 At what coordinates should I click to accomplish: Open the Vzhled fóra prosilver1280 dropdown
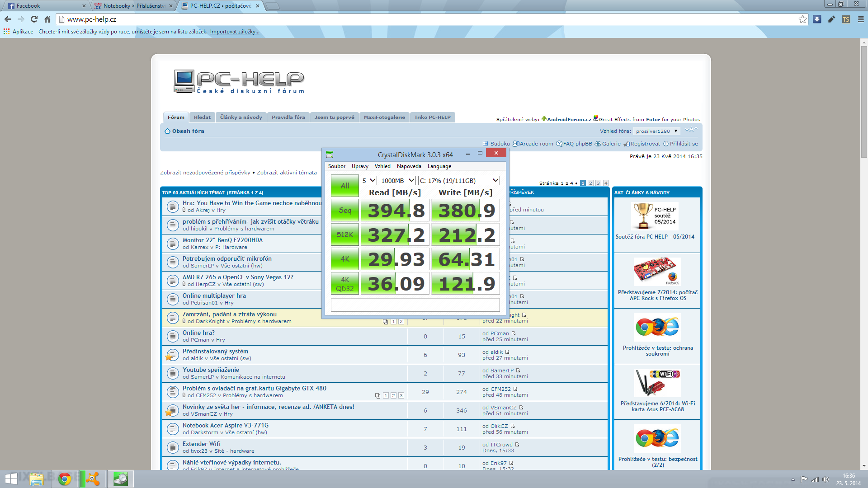click(656, 131)
